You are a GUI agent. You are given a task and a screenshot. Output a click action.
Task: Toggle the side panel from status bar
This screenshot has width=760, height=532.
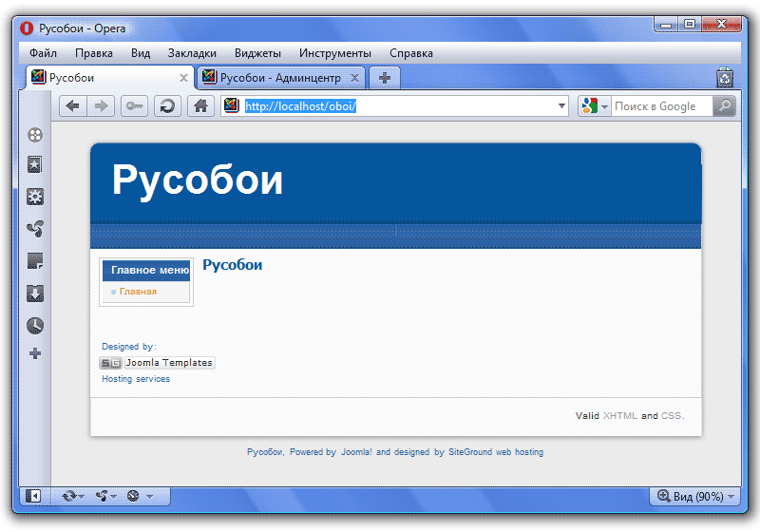(33, 496)
